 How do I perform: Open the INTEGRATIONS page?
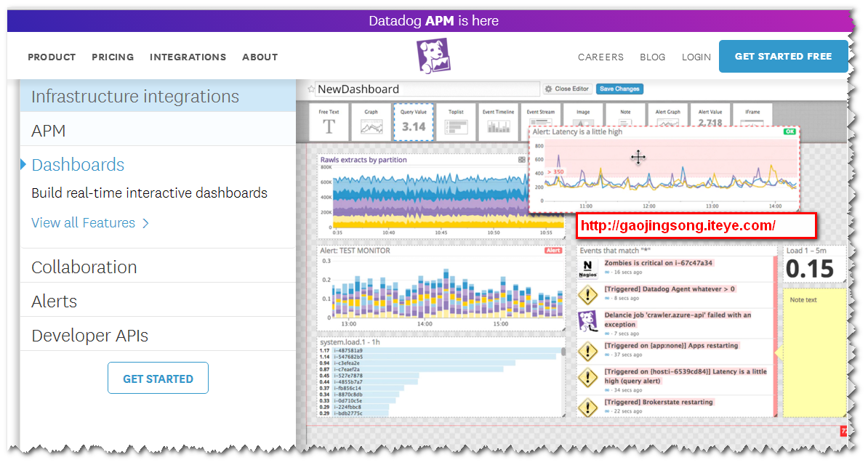188,57
